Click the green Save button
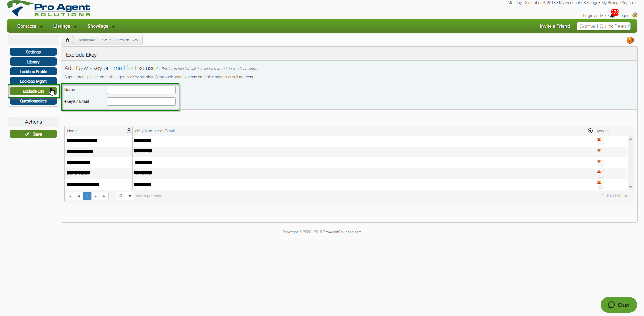Image resolution: width=644 pixels, height=316 pixels. (x=33, y=134)
